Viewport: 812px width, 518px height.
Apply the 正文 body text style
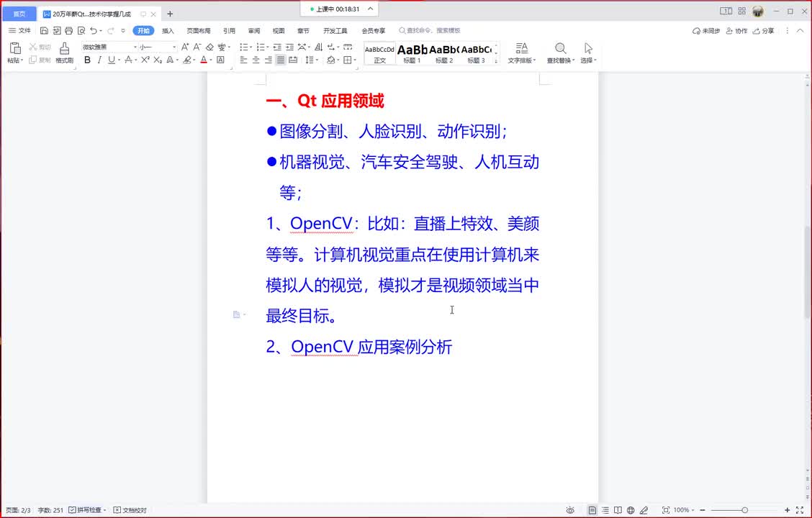[x=379, y=53]
